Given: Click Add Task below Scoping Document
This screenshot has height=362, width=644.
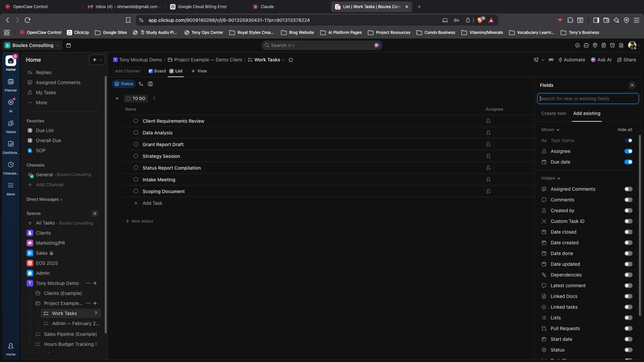Looking at the screenshot, I should [152, 203].
